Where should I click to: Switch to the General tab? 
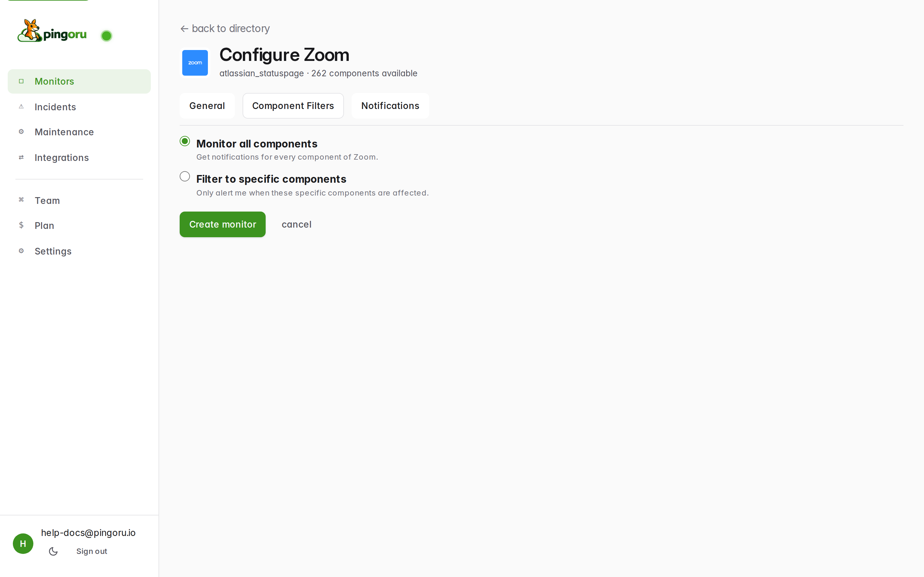pyautogui.click(x=207, y=106)
